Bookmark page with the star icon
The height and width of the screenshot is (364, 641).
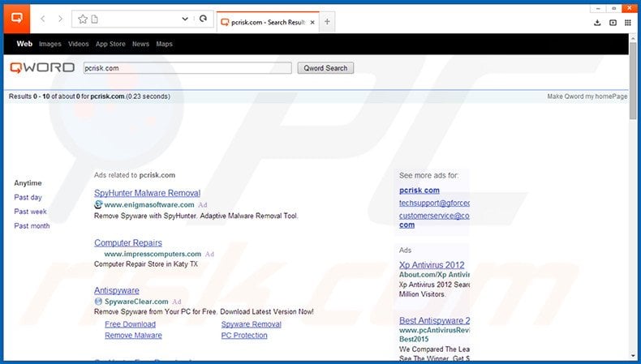[83, 19]
